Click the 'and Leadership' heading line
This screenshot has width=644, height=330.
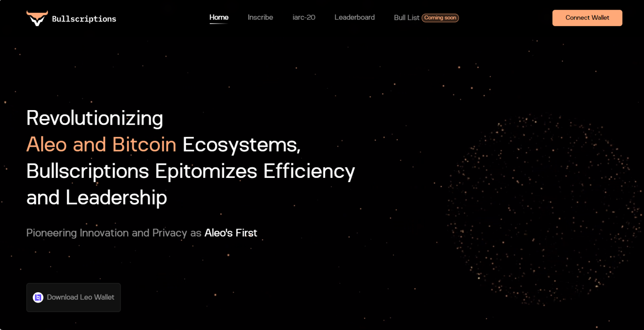[97, 198]
